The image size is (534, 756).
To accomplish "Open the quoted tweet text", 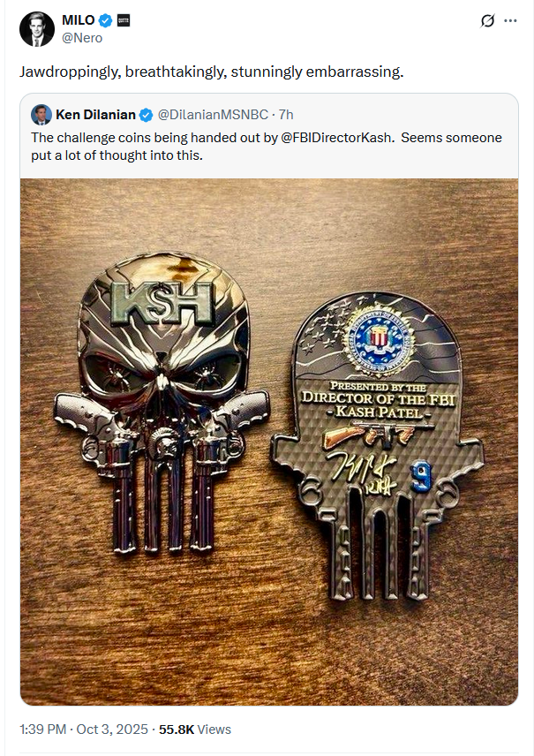I will [x=267, y=147].
